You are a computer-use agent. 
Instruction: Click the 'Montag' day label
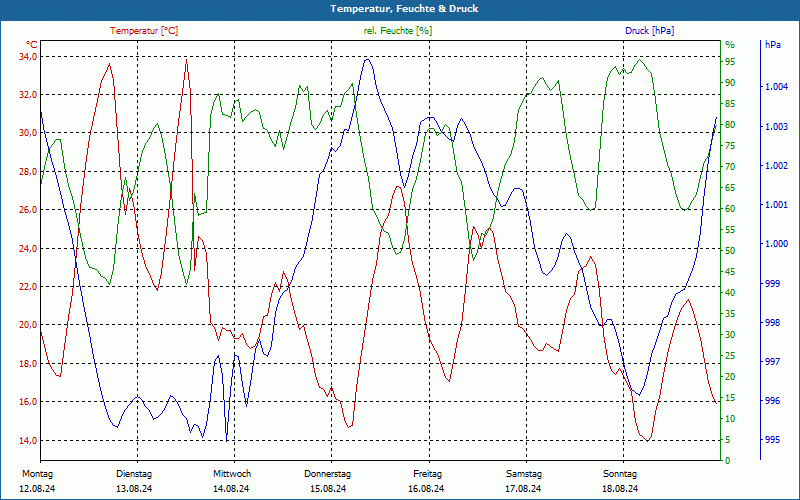tap(37, 474)
